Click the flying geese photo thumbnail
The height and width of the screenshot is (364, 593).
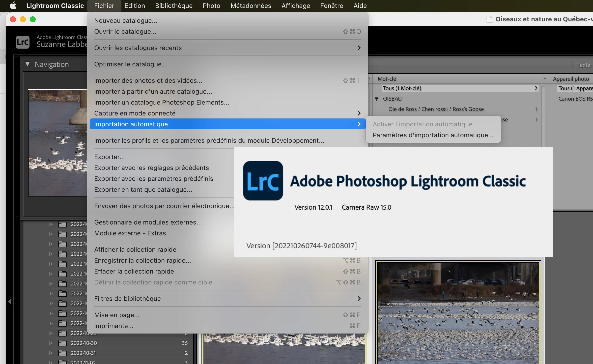[458, 312]
